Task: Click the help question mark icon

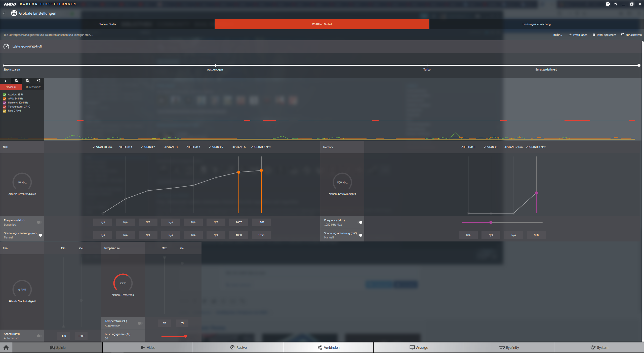Action: point(608,4)
